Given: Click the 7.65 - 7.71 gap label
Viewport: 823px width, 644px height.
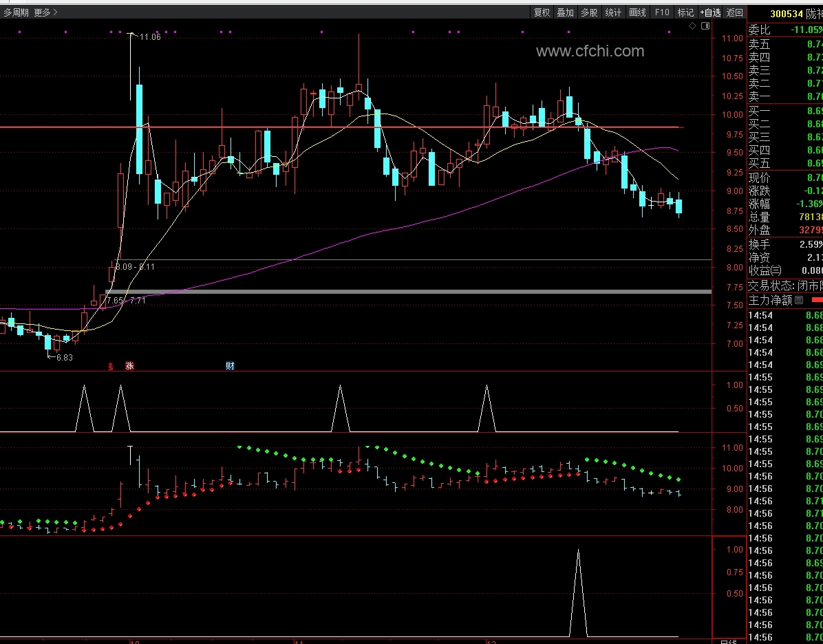Looking at the screenshot, I should [126, 301].
